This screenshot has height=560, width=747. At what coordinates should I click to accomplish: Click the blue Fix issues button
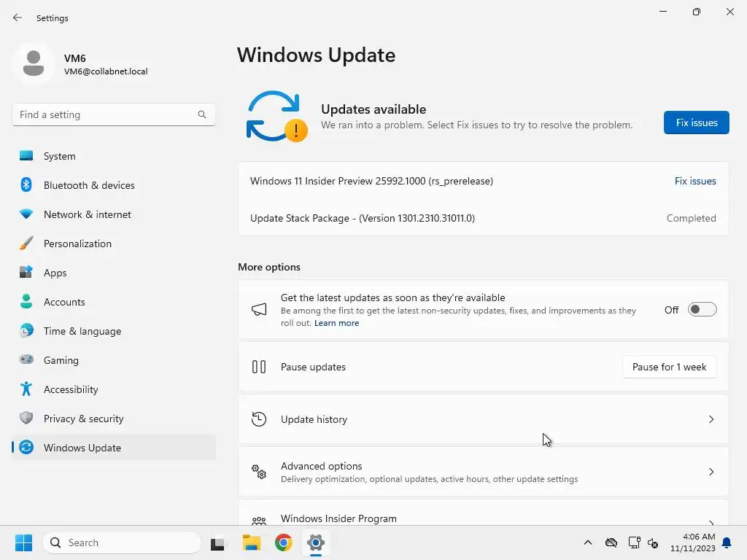[x=696, y=122]
